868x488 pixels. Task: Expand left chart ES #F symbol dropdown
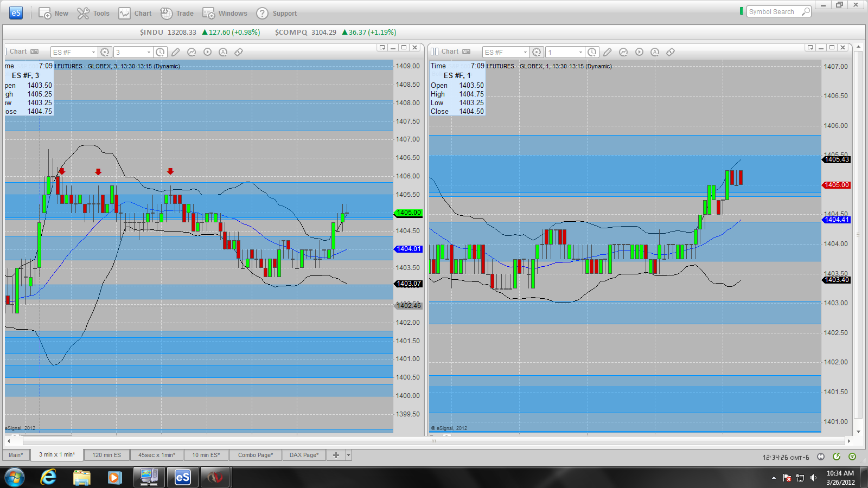pyautogui.click(x=93, y=52)
